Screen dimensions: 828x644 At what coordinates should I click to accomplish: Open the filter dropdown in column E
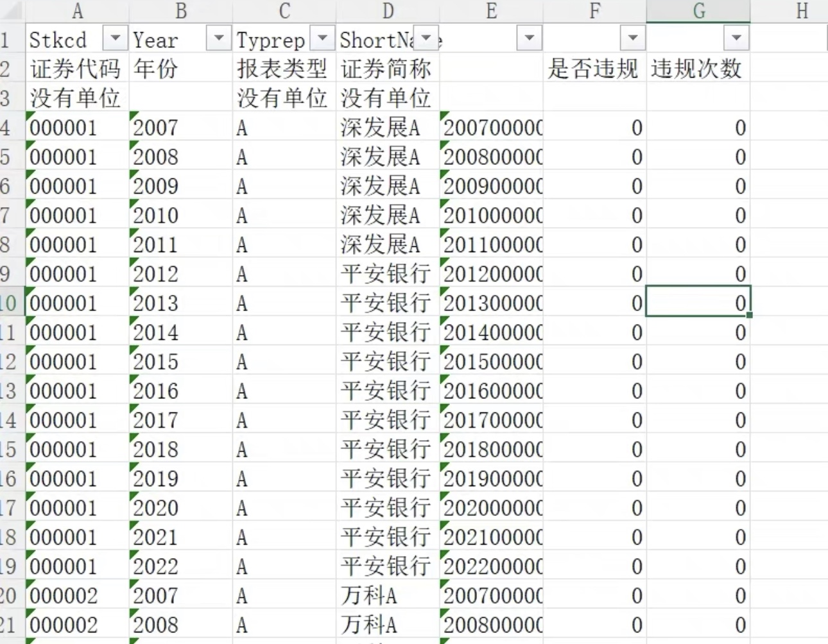(530, 38)
